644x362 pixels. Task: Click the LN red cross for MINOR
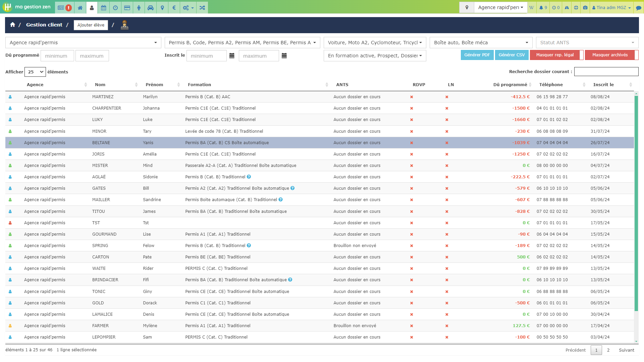[x=447, y=131]
